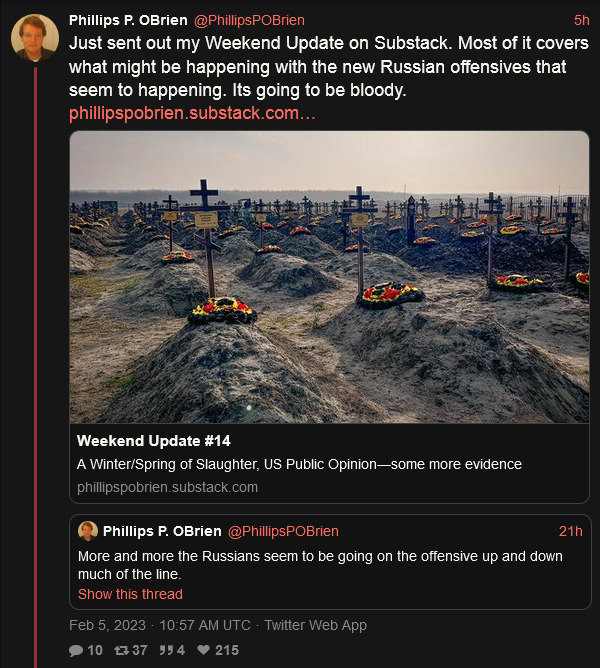The width and height of the screenshot is (600, 668).
Task: Open the Weekend Update #14 card title
Action: tap(154, 441)
